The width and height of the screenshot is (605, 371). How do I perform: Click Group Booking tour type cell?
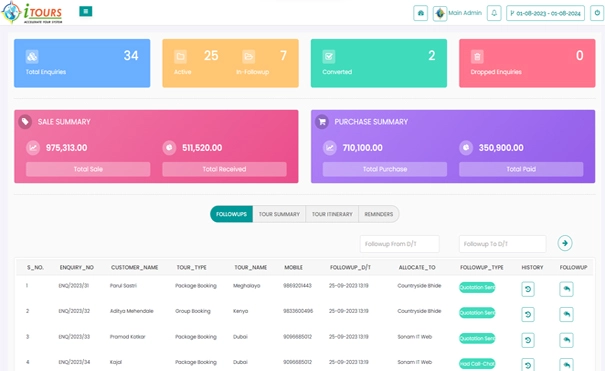(193, 311)
